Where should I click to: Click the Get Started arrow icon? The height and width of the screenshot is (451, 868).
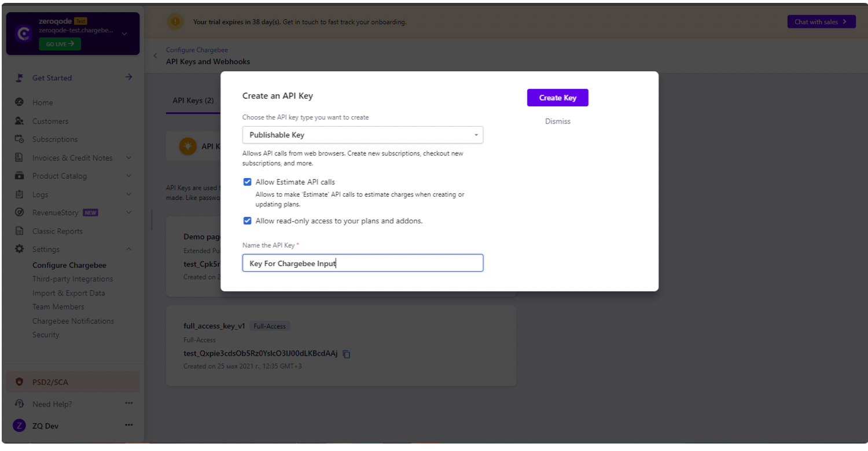[x=129, y=77]
